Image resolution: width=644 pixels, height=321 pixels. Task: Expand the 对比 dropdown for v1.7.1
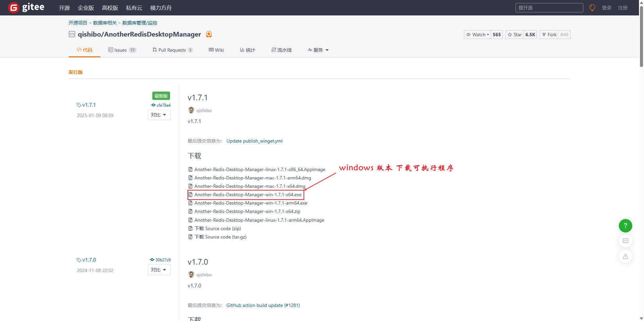[x=159, y=115]
